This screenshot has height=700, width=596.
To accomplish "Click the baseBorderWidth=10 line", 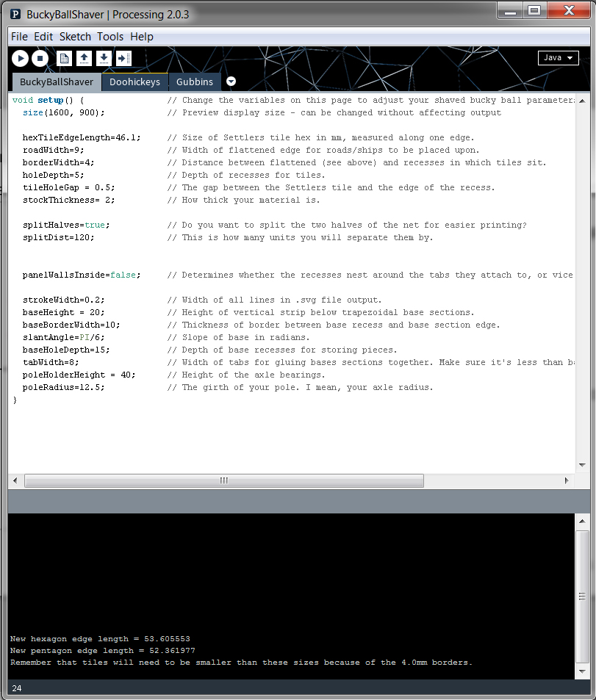I will [x=71, y=325].
